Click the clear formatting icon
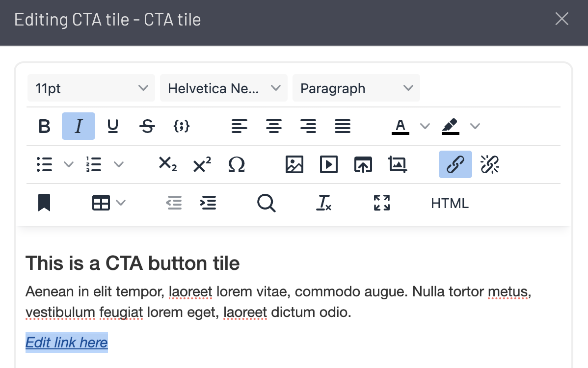The width and height of the screenshot is (588, 368). pos(323,203)
